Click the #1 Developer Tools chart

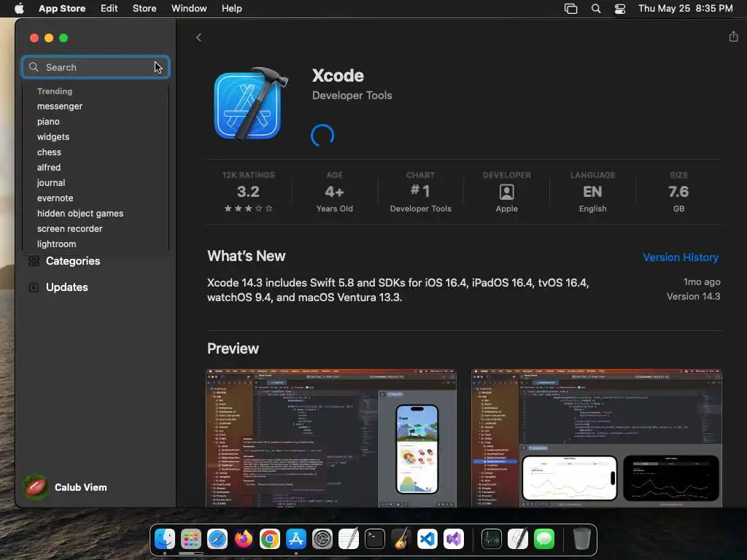tap(420, 192)
